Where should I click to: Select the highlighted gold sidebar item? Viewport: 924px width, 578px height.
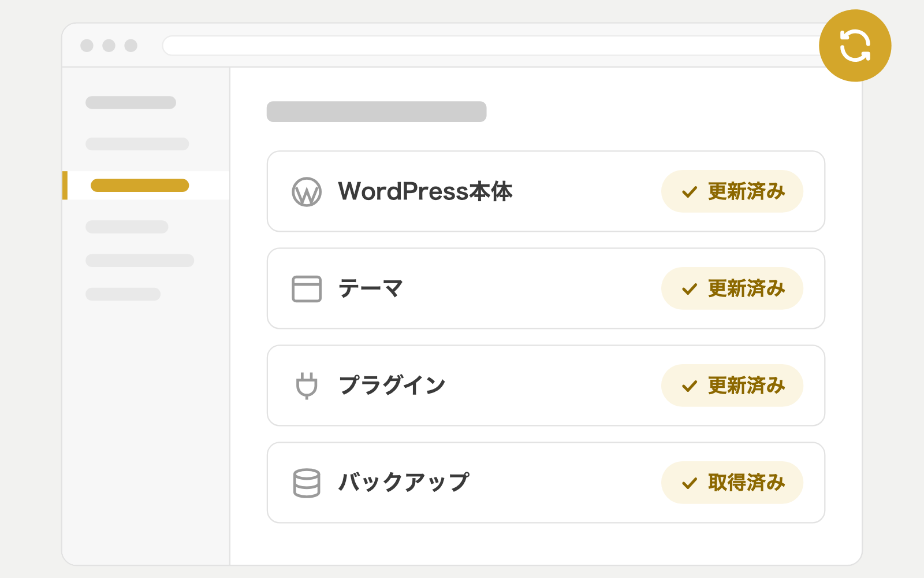(146, 186)
